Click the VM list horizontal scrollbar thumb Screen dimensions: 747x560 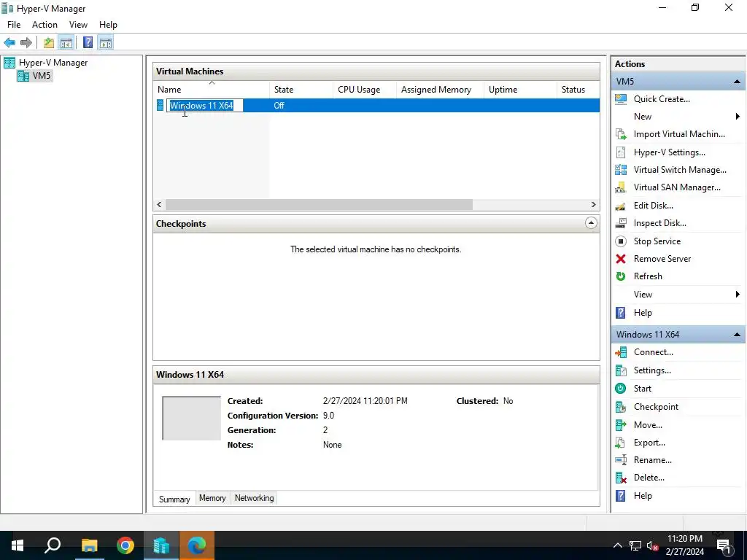(319, 205)
